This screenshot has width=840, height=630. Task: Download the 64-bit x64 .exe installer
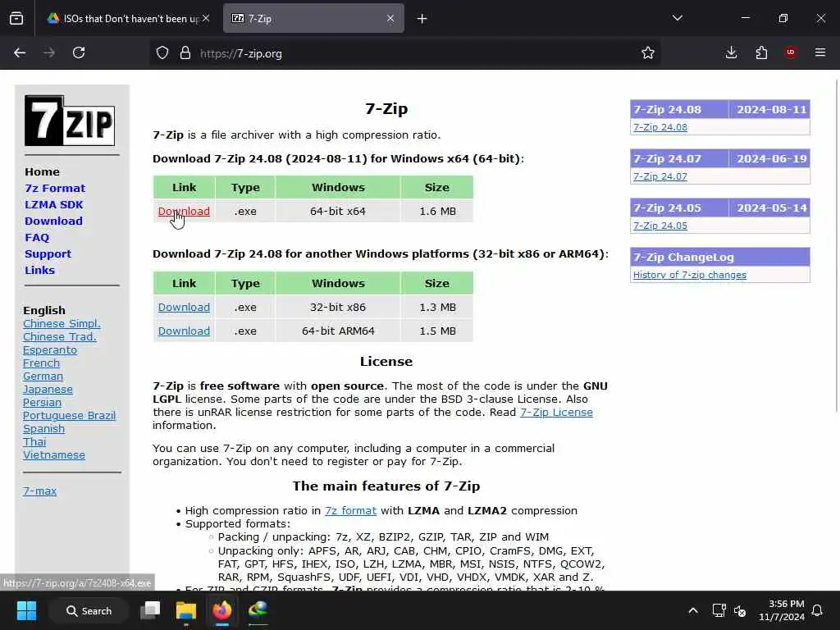(184, 211)
